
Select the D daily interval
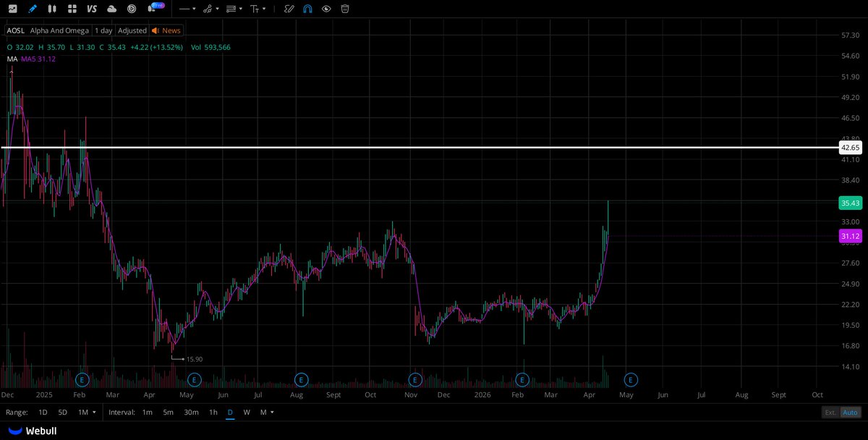[x=230, y=412]
